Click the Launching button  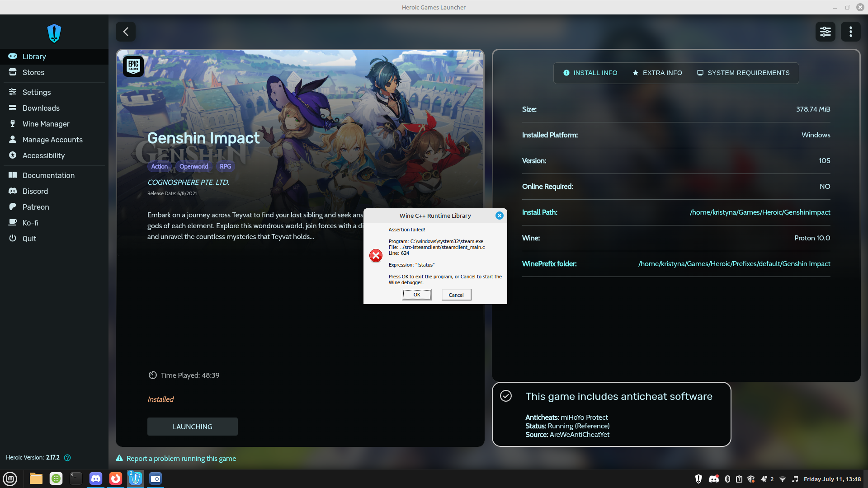[x=193, y=427]
